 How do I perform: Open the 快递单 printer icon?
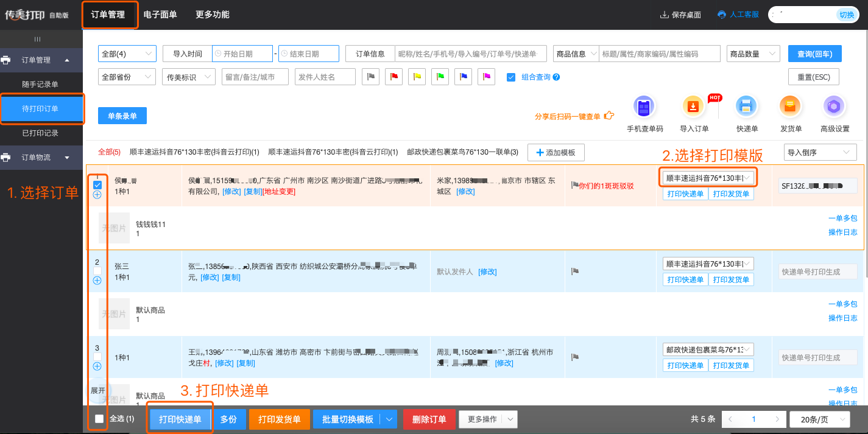tap(746, 107)
